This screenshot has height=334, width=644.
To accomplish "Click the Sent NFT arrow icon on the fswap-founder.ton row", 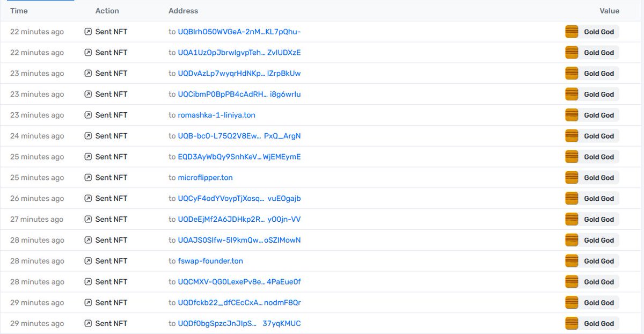I will coord(87,261).
